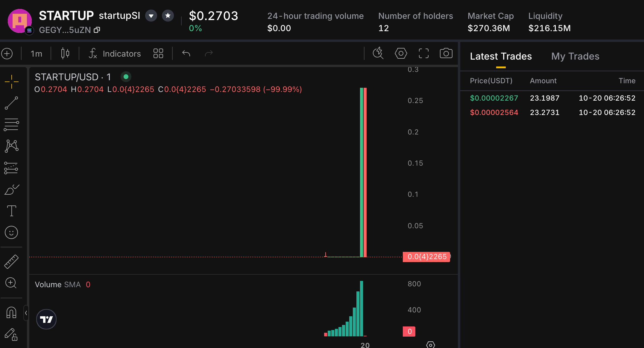Click the Price(USDT) column header

(x=491, y=81)
